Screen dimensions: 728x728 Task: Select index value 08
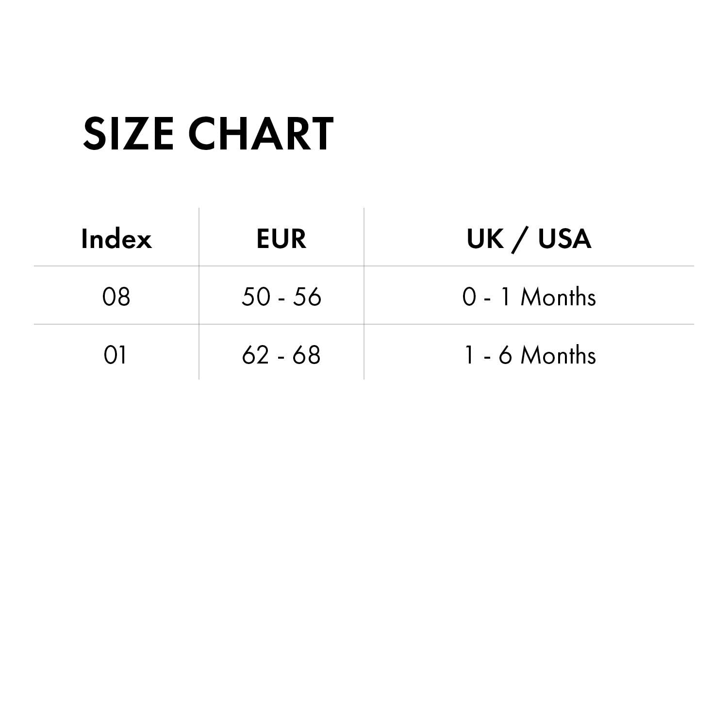(x=116, y=297)
